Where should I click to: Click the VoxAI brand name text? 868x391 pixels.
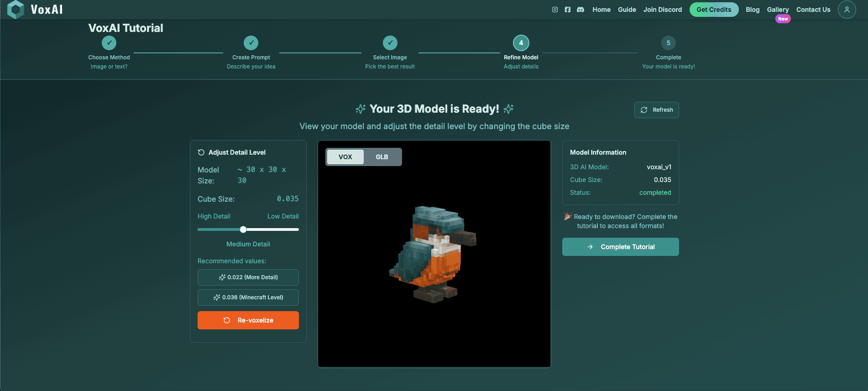(x=47, y=10)
